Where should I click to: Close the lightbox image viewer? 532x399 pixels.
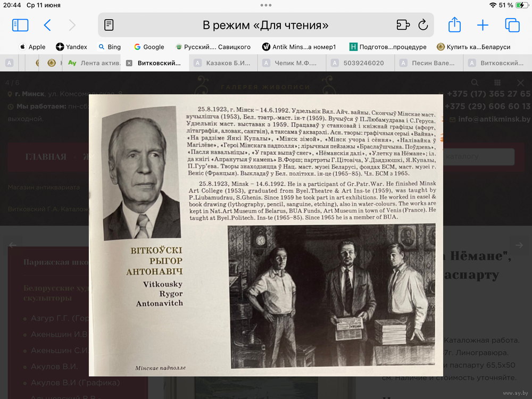520,83
